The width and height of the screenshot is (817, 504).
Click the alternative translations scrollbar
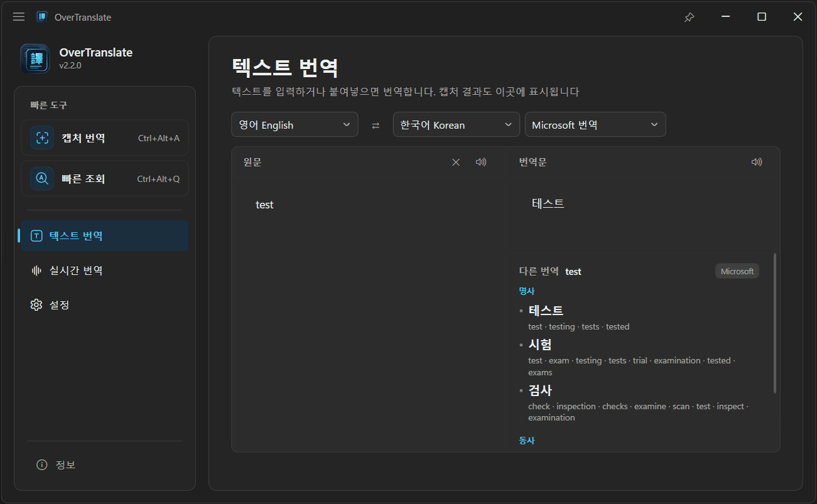point(775,323)
